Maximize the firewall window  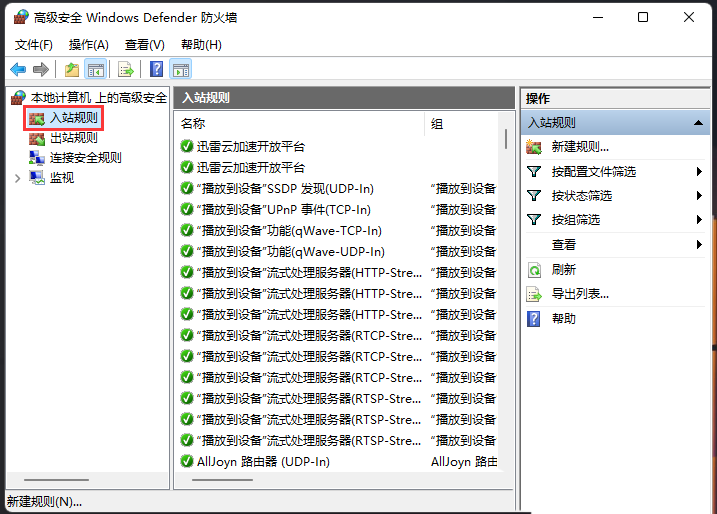(x=643, y=17)
